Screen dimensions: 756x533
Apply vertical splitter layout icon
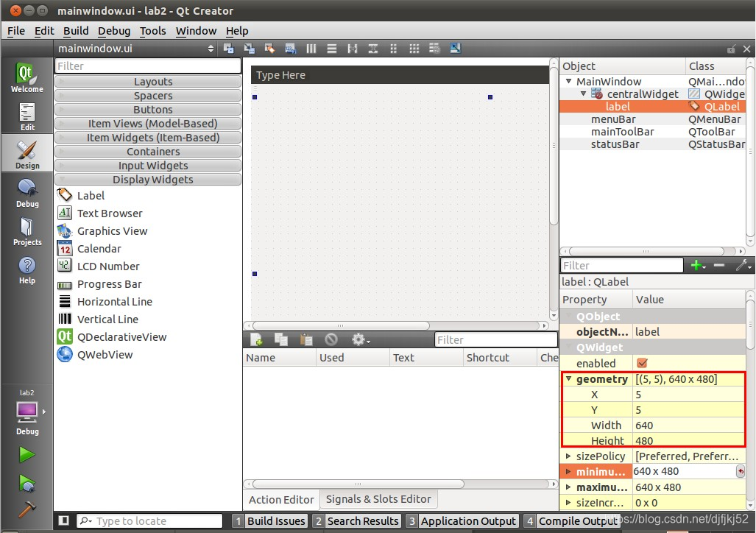click(373, 49)
